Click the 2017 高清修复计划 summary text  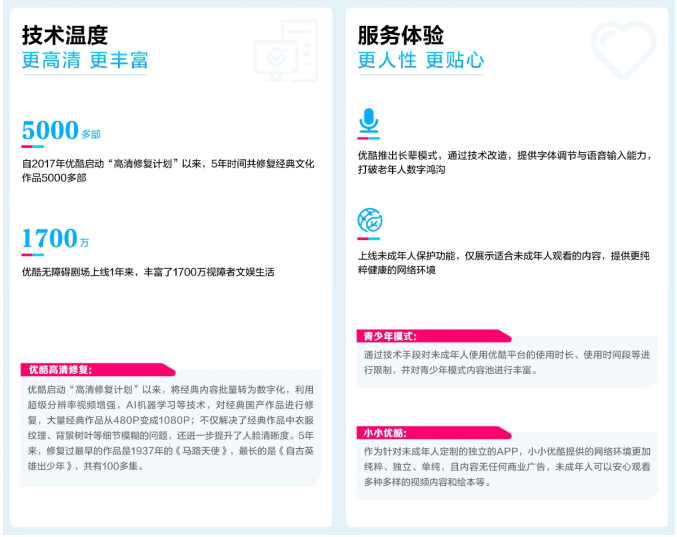[x=168, y=168]
